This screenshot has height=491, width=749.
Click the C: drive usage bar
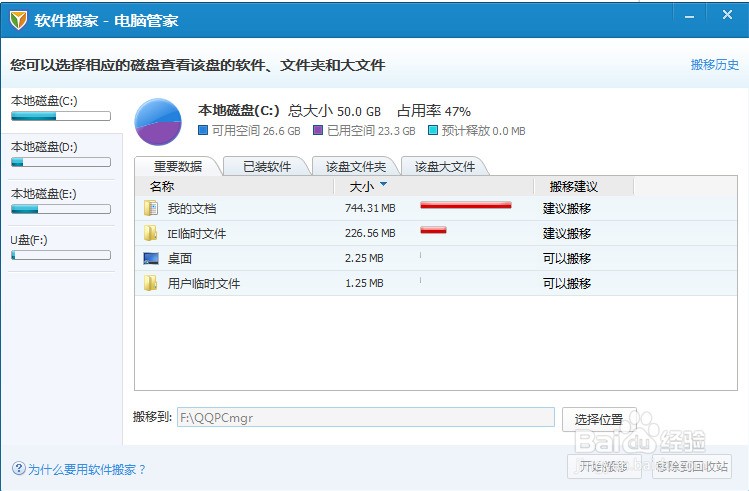coord(61,116)
